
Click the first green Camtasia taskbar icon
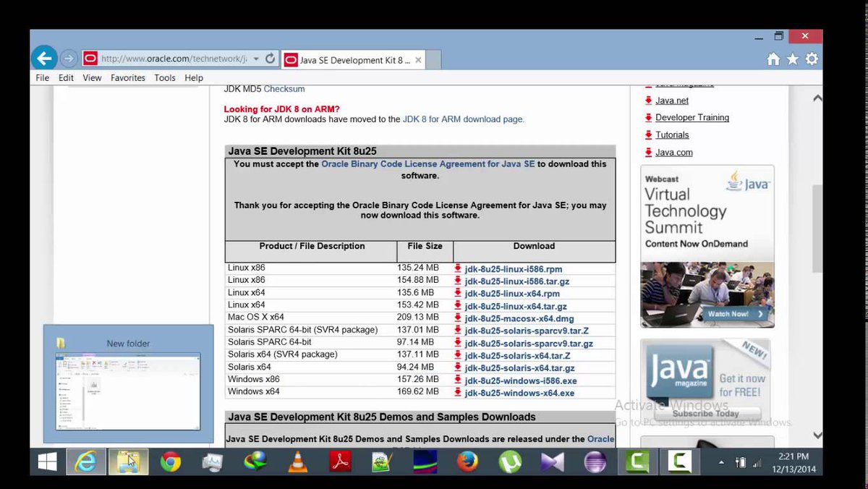point(637,462)
